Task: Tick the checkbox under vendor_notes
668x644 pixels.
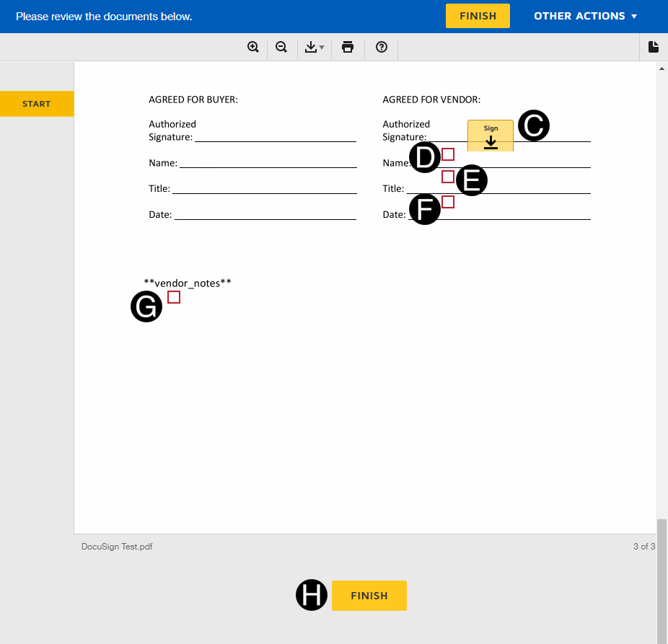Action: (x=174, y=297)
